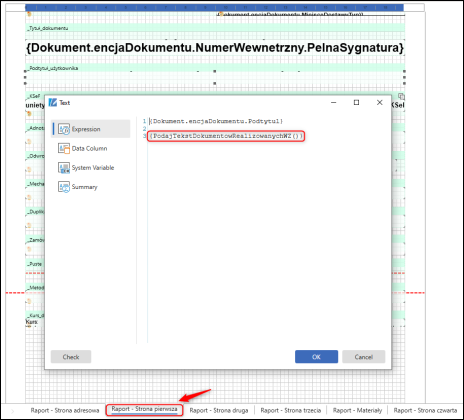Open the Raport - Strona pierwsza tab
The image size is (464, 420).
(x=144, y=410)
